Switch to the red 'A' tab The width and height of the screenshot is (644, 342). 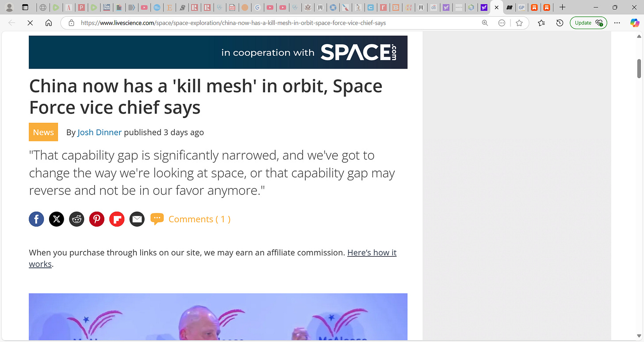coord(69,8)
